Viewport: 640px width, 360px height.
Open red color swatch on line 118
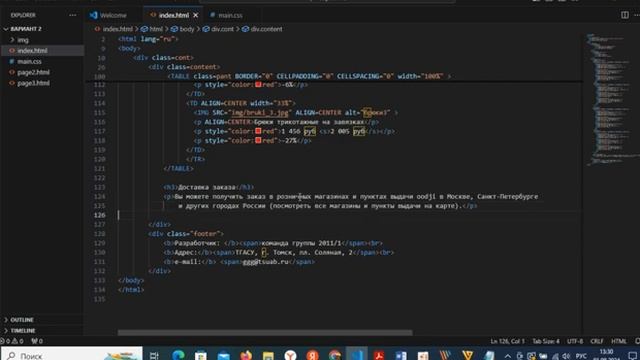[258, 140]
